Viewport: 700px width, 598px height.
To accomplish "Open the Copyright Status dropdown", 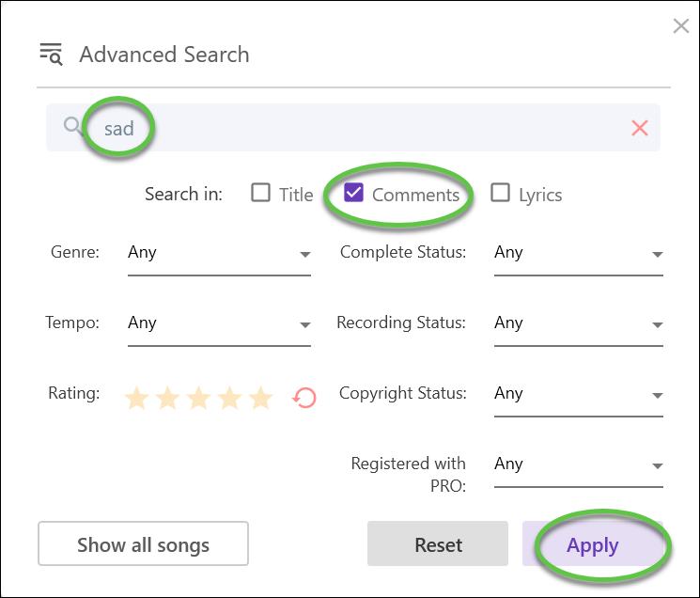I will 579,394.
